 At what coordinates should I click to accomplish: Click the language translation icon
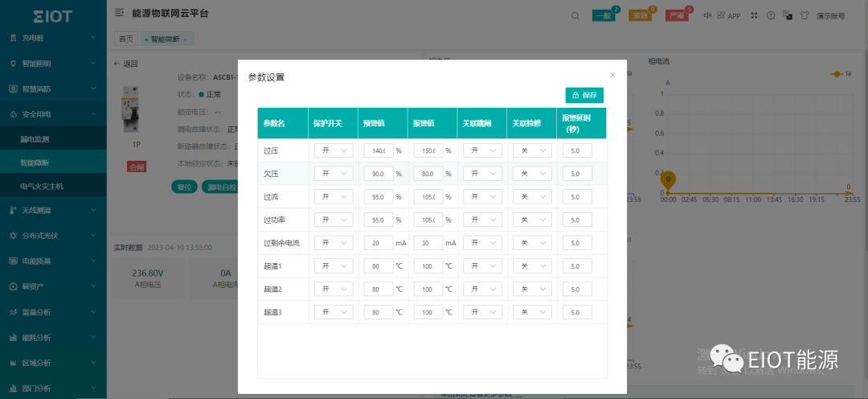click(785, 15)
